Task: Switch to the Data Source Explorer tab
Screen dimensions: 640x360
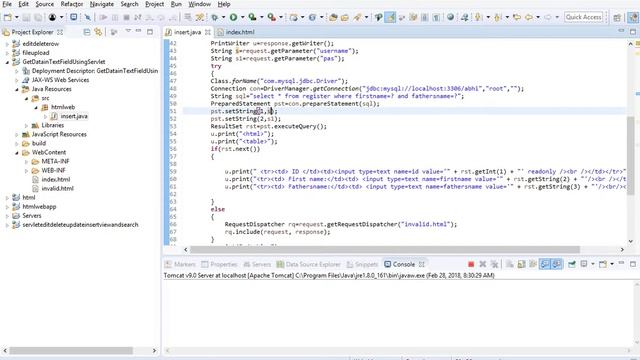Action: point(308,264)
